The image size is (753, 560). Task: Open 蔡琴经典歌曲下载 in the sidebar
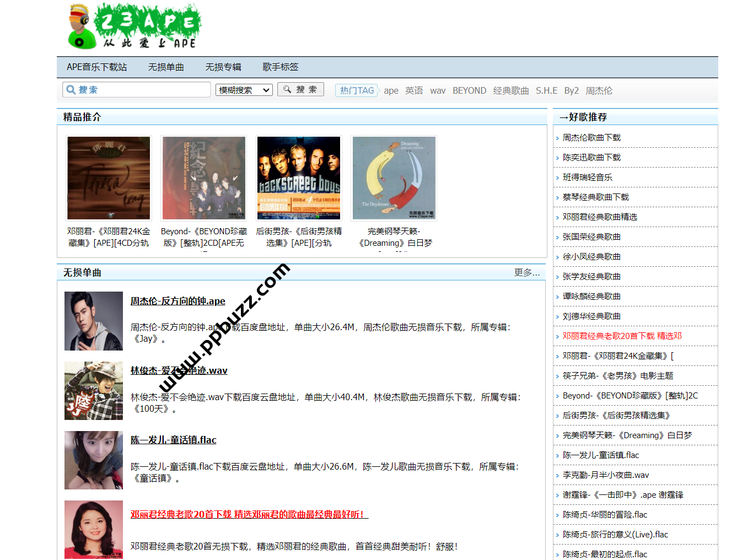pos(596,197)
